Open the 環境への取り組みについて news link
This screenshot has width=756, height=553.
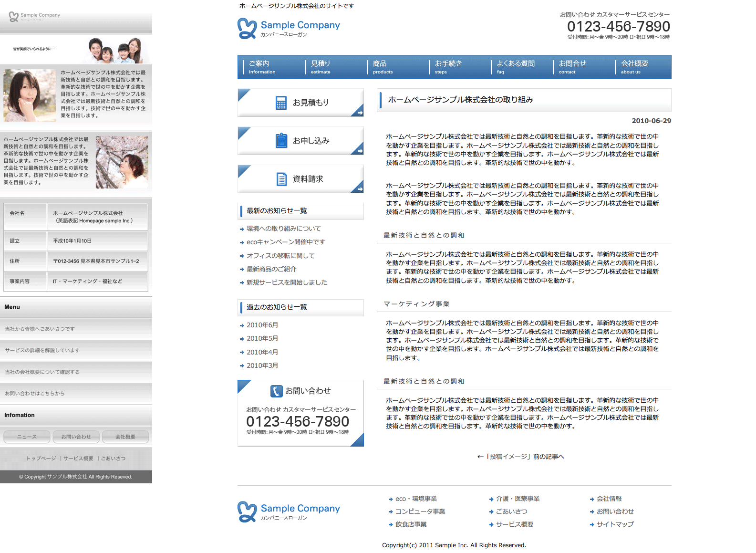pos(283,229)
